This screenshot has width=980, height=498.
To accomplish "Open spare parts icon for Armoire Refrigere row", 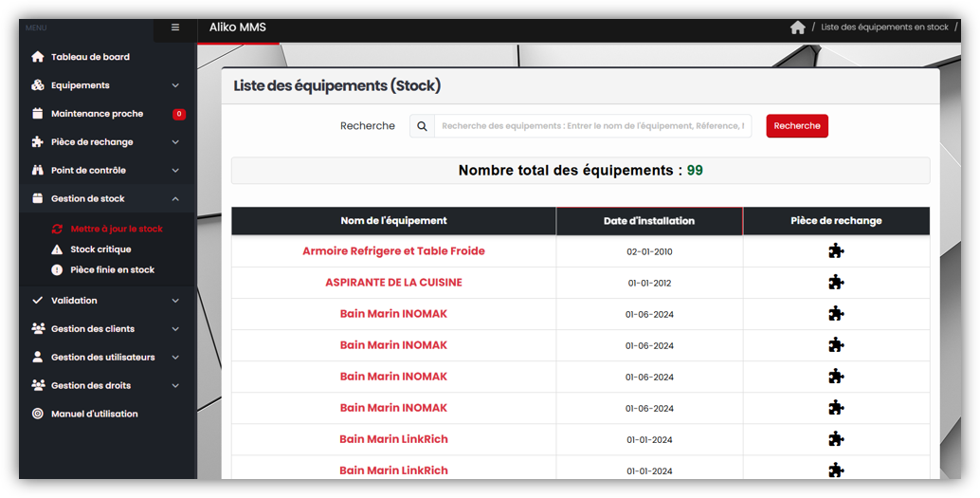I will (835, 251).
